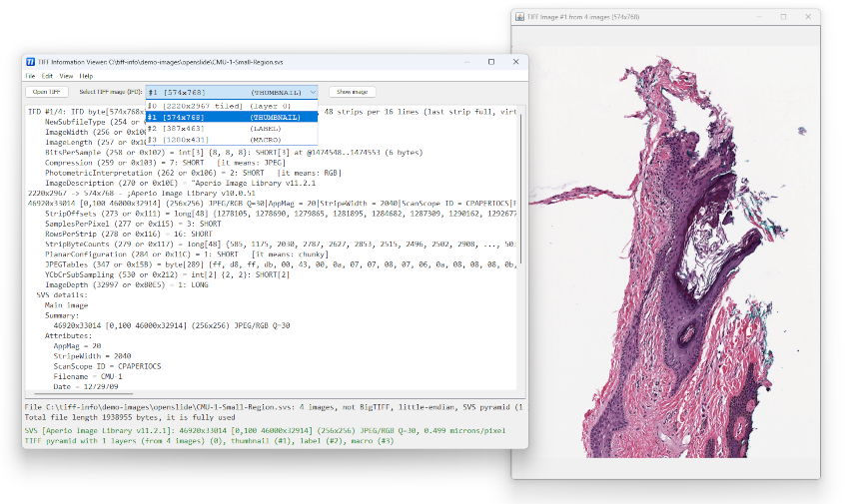Image resolution: width=849 pixels, height=504 pixels.
Task: Open the Help menu
Action: tap(87, 76)
